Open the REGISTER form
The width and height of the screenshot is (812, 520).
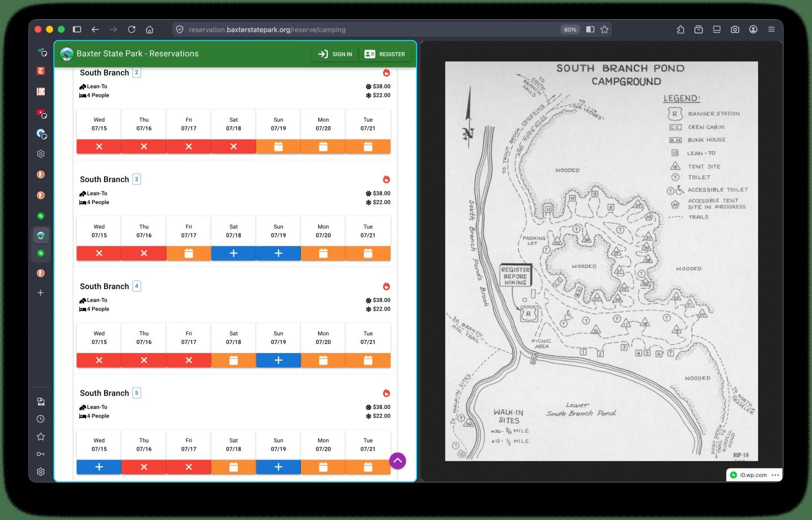tap(385, 54)
